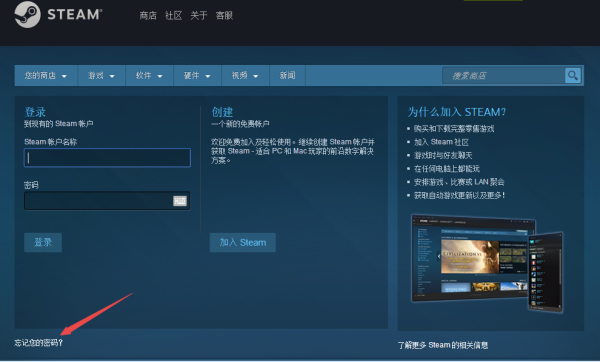The height and width of the screenshot is (362, 600).
Task: Expand the 硬件 dropdown menu
Action: (x=197, y=75)
